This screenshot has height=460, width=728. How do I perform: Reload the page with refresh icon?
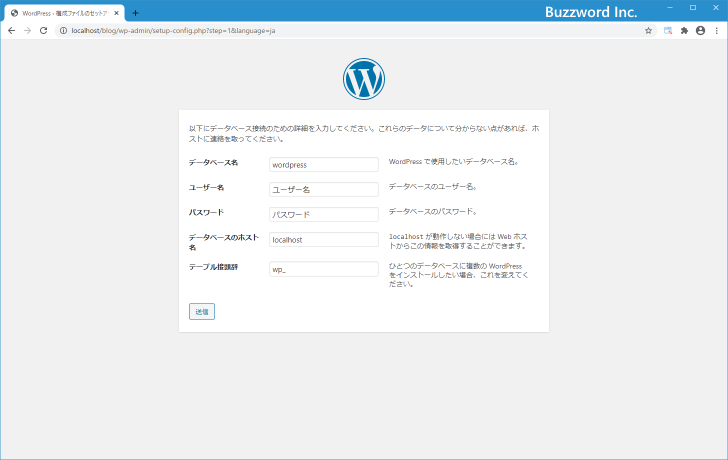point(43,31)
